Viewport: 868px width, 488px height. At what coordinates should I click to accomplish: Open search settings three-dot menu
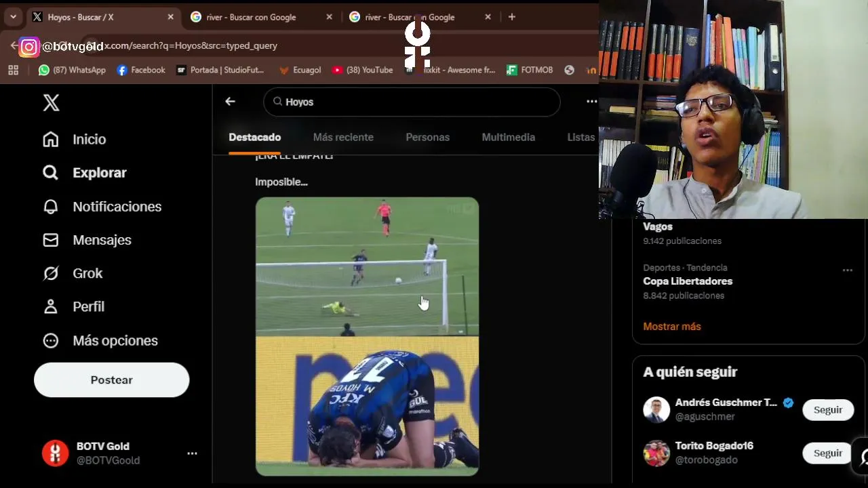[x=591, y=102]
